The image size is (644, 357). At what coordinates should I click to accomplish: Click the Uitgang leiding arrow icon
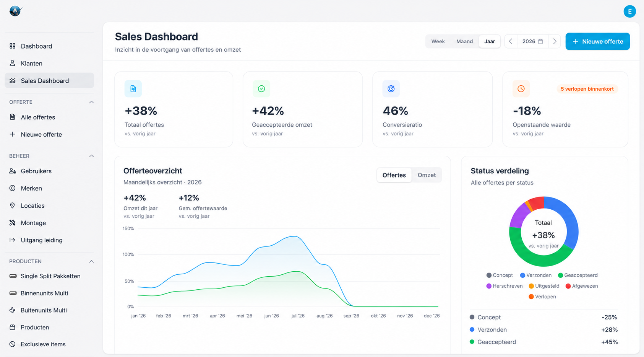click(x=13, y=240)
